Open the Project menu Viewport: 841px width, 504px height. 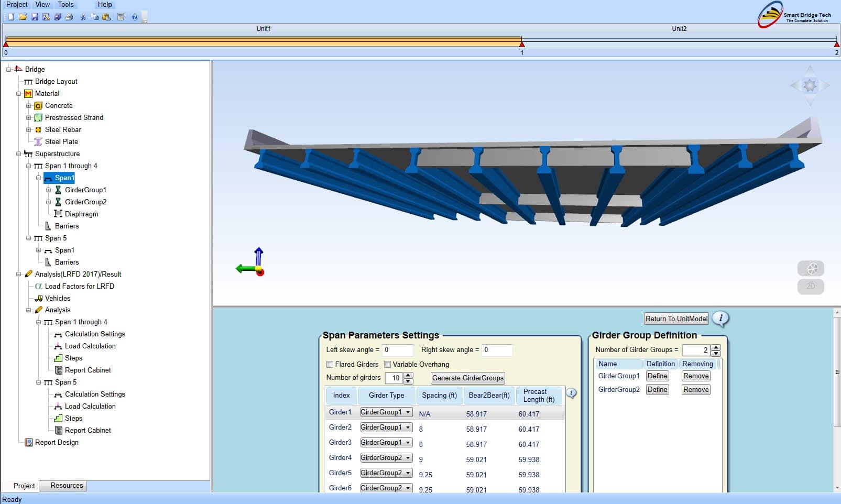[17, 5]
